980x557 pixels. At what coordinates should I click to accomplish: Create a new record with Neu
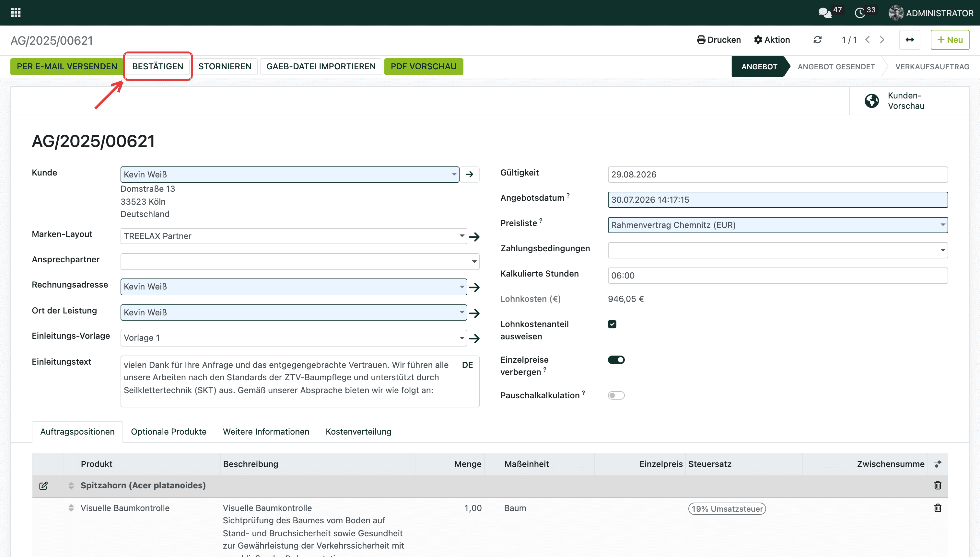(950, 40)
